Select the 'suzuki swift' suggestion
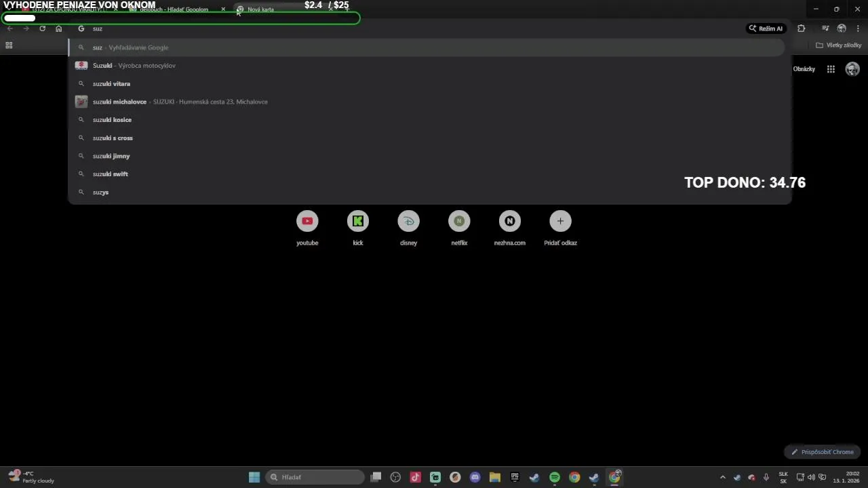Screen dimensions: 868x488 tap(427, 174)
